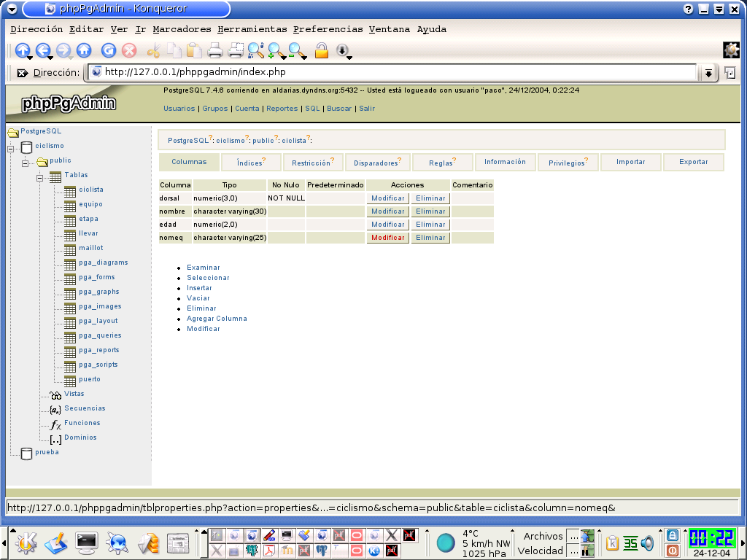Click the lock screen icon in the panel

(672, 535)
